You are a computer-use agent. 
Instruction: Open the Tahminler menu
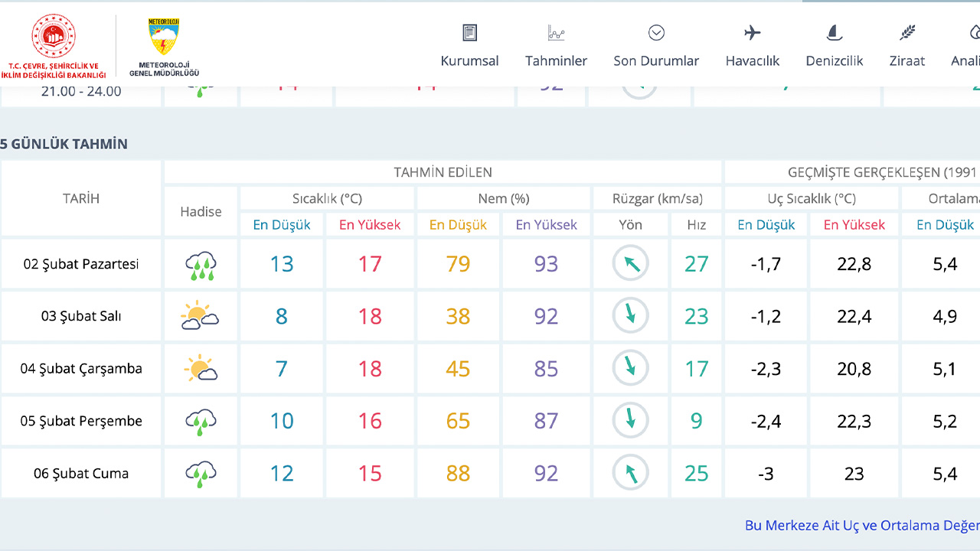[556, 60]
